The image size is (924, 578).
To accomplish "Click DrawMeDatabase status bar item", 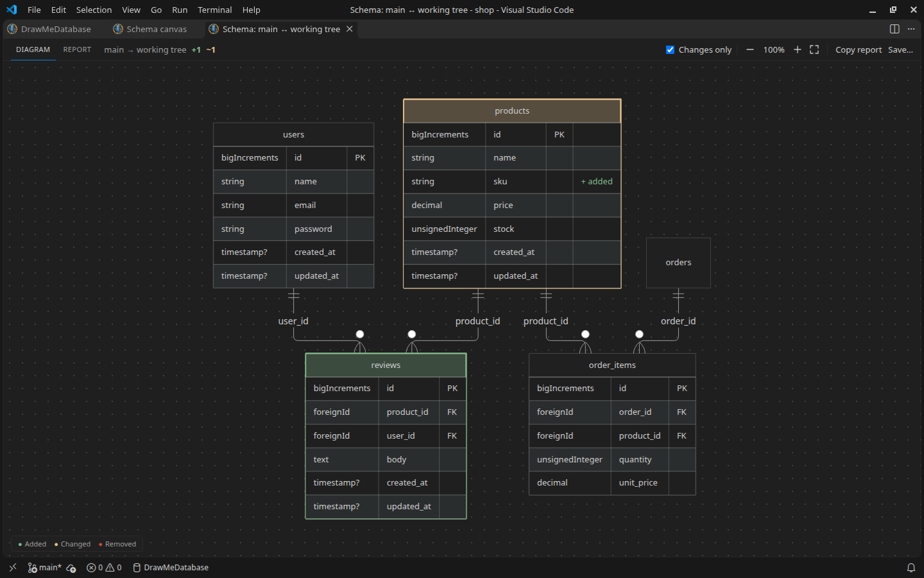I will [x=171, y=568].
